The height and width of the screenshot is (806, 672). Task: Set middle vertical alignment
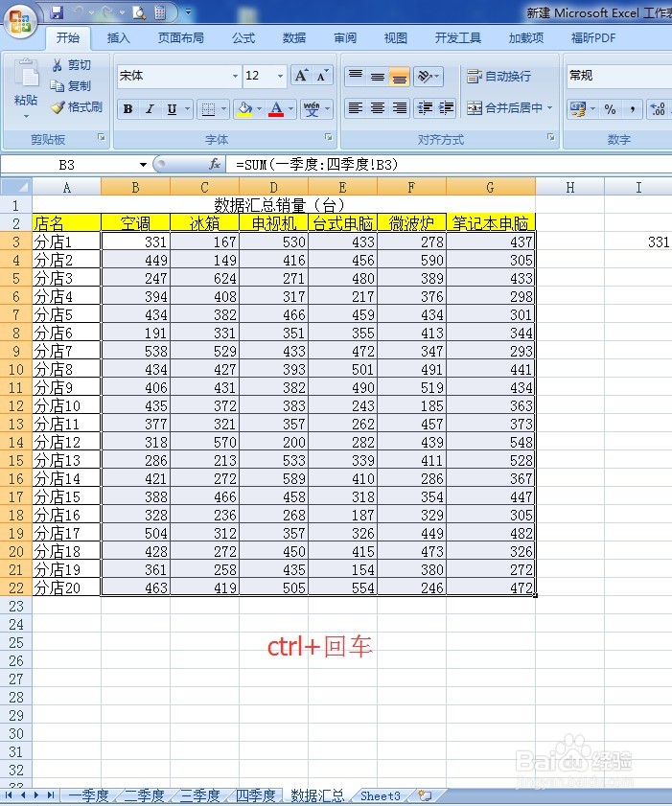pyautogui.click(x=378, y=76)
